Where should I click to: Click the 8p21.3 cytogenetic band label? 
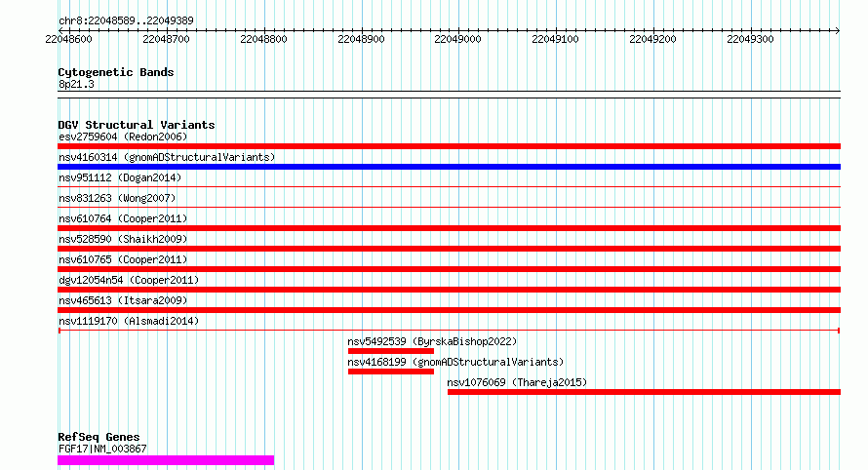coord(76,84)
